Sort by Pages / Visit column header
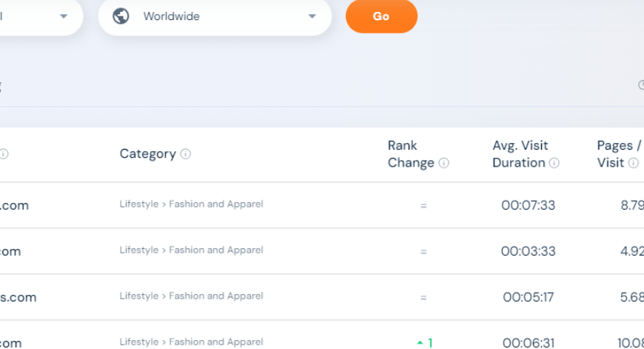The width and height of the screenshot is (644, 349). 614,154
